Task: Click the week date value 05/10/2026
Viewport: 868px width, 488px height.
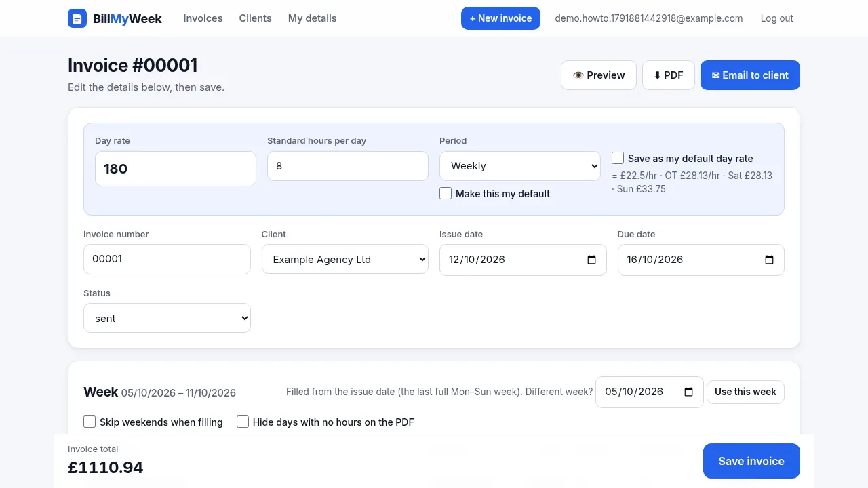Action: 634,392
